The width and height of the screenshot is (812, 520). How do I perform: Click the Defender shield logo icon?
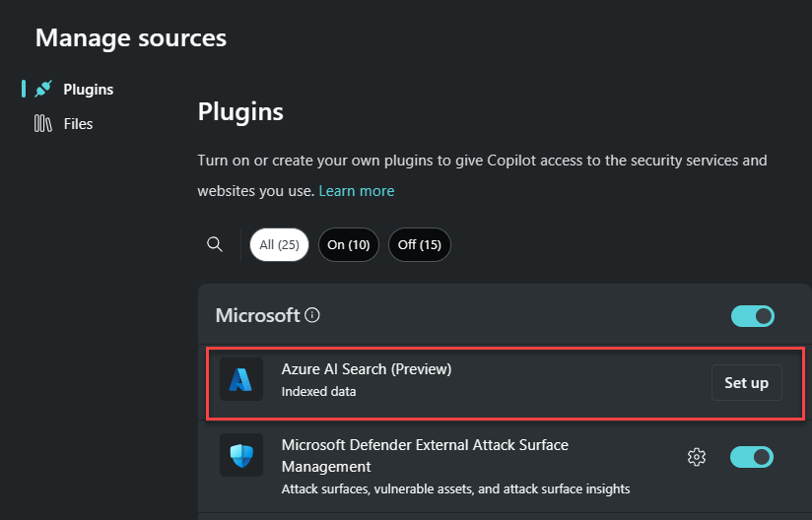240,455
